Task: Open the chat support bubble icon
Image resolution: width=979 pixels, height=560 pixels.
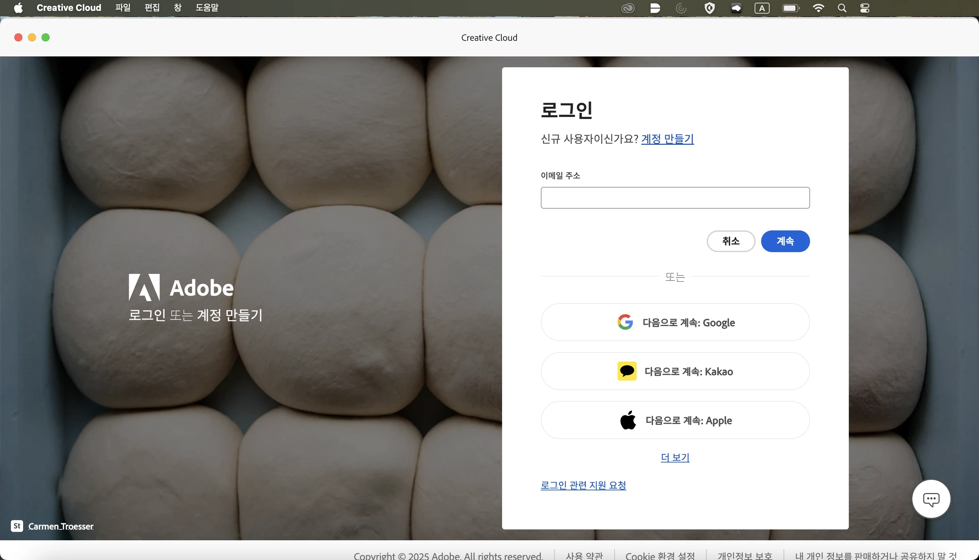Action: point(931,499)
